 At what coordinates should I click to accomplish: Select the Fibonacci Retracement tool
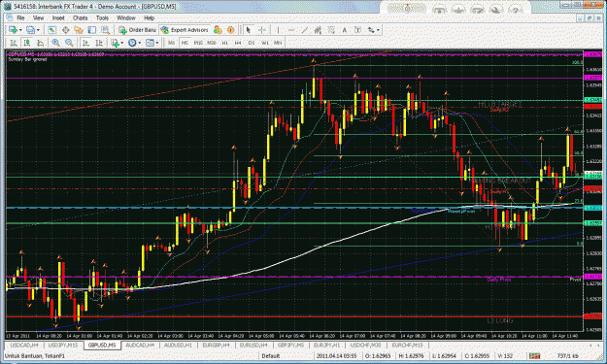[331, 30]
